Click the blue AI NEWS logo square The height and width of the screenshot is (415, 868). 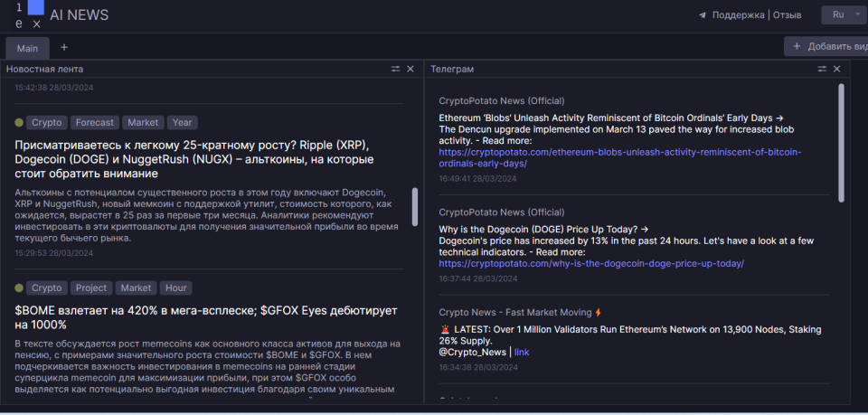click(x=36, y=7)
